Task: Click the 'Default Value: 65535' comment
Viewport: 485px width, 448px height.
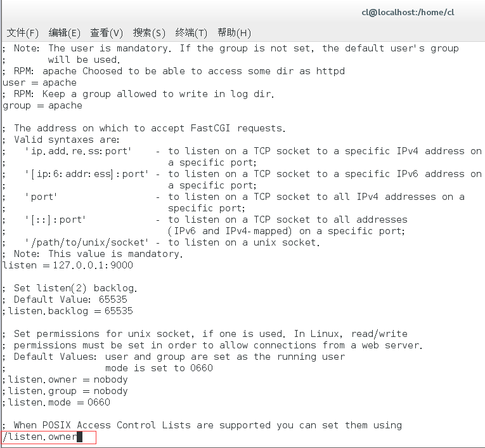Action: (x=70, y=300)
